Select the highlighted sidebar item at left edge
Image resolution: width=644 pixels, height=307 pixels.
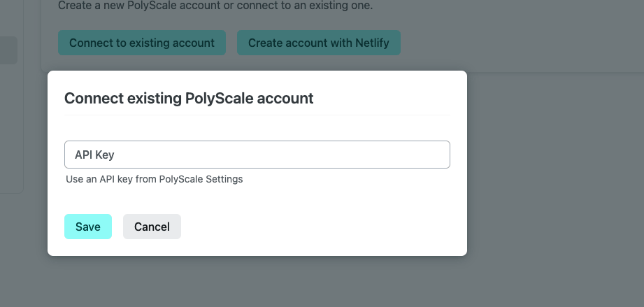(x=8, y=50)
